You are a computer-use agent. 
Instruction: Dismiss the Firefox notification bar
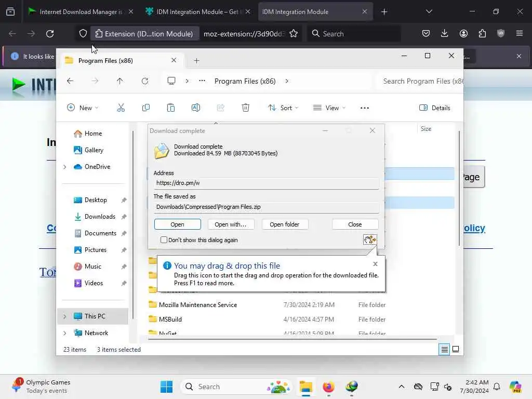click(519, 56)
